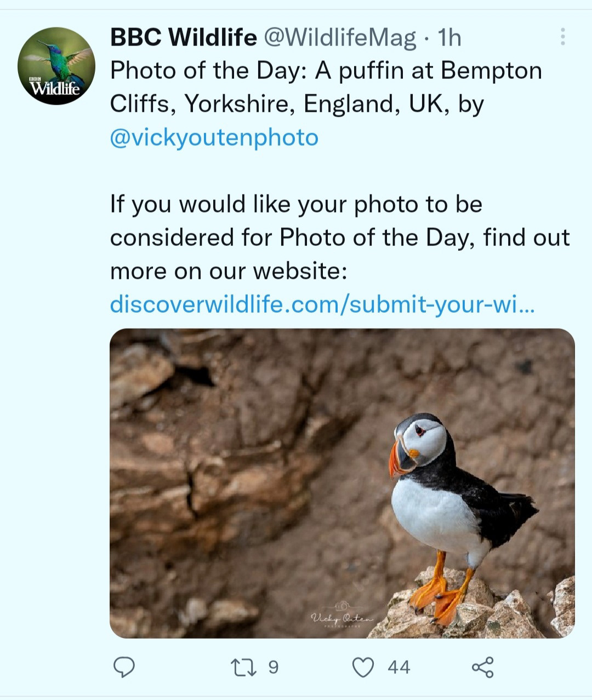
Task: Tap the share icon below the photo
Action: tap(482, 667)
